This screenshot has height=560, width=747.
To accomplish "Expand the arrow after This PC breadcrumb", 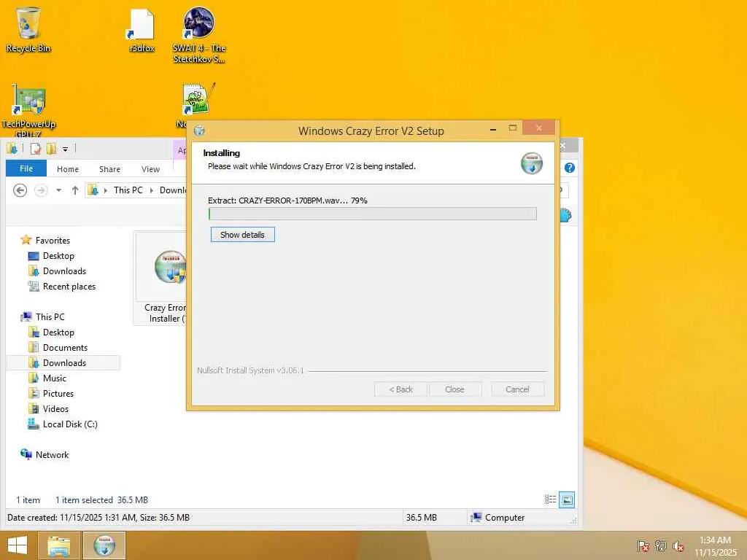I will (152, 190).
